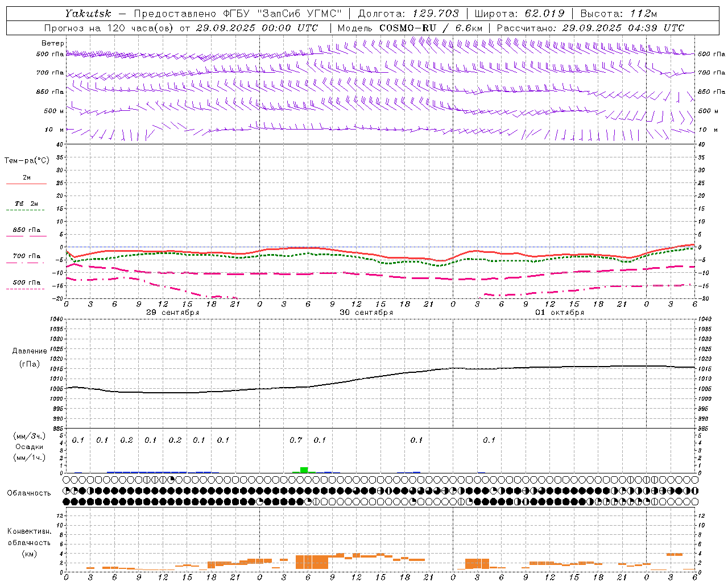Click the Yakutsk station title
The height and width of the screenshot is (582, 728).
(x=88, y=14)
